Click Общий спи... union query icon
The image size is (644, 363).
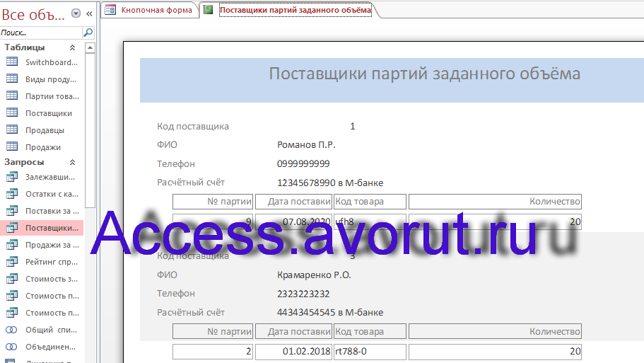[x=11, y=330]
